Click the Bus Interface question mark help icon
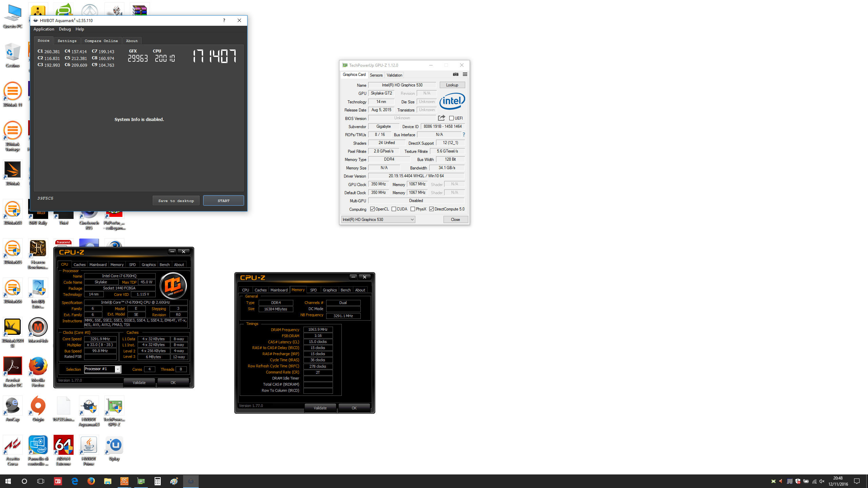The width and height of the screenshot is (868, 488). (463, 135)
